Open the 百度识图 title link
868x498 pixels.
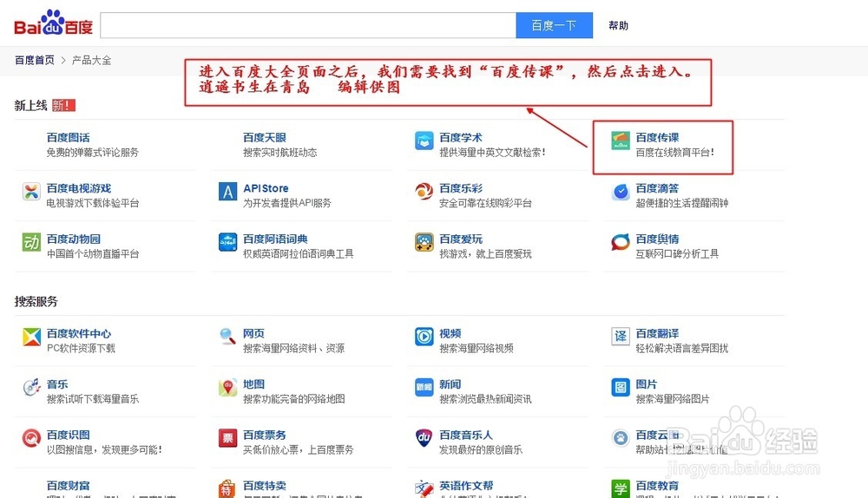68,435
